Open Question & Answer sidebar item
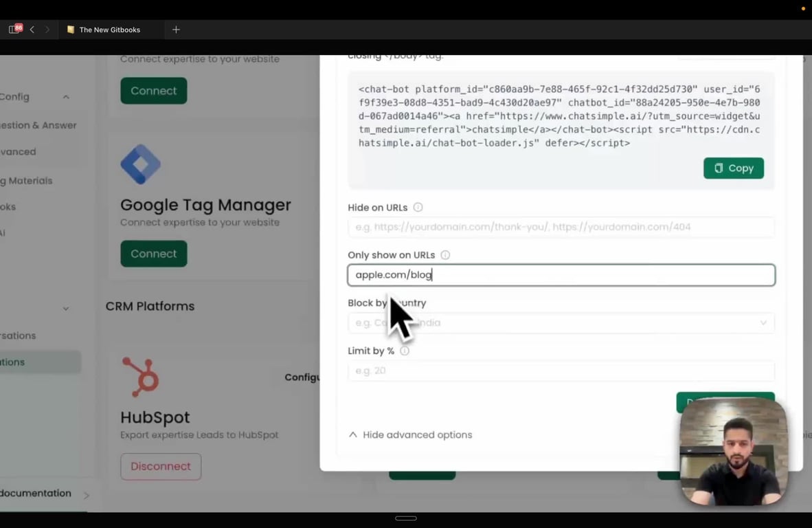This screenshot has width=812, height=528. pyautogui.click(x=38, y=125)
